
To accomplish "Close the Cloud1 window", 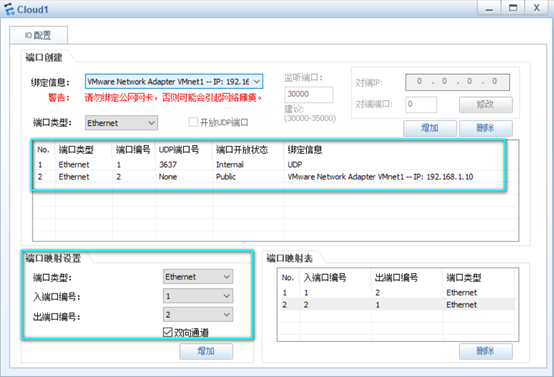I will coord(536,8).
